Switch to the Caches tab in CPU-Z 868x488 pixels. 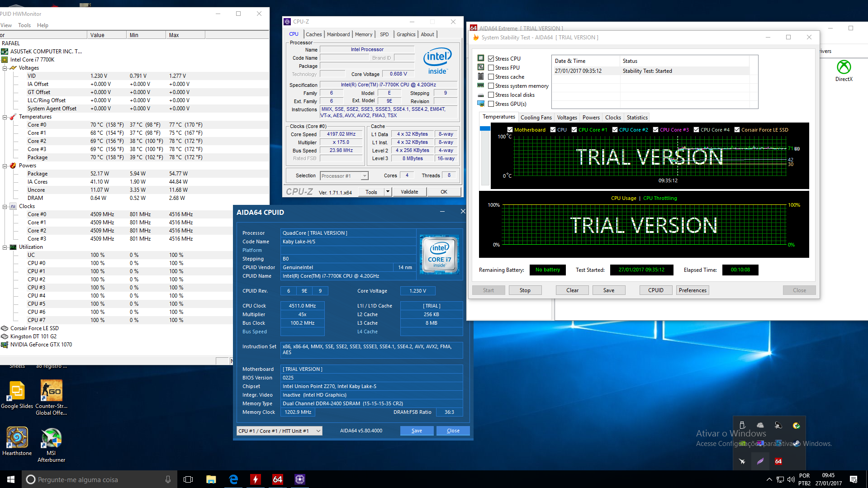pyautogui.click(x=313, y=34)
